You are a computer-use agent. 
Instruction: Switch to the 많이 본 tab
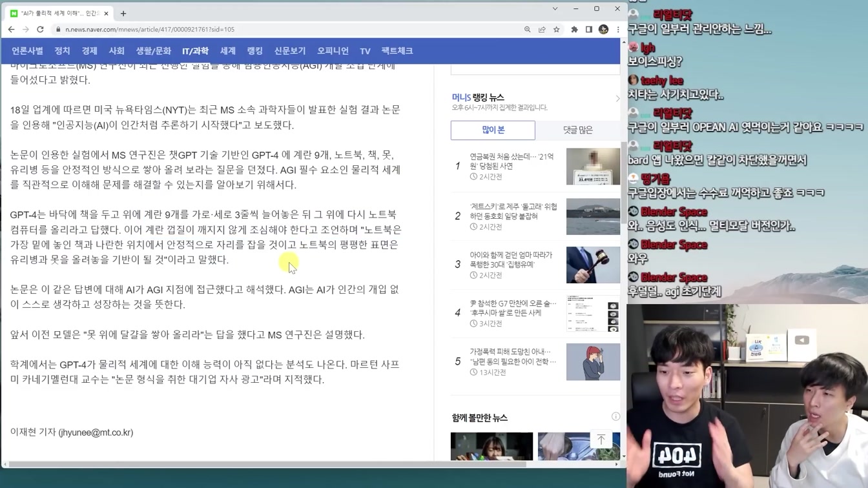coord(493,130)
